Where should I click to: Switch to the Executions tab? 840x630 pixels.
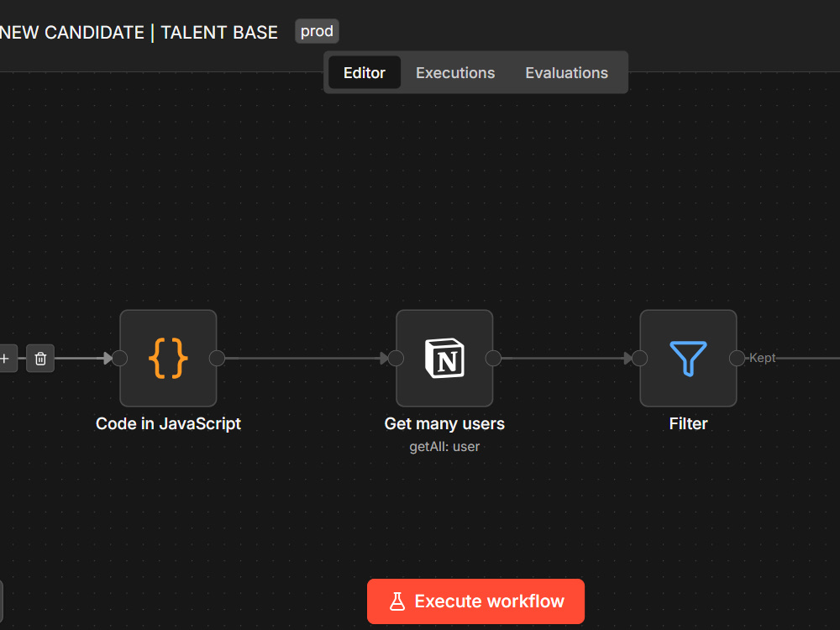[x=455, y=72]
